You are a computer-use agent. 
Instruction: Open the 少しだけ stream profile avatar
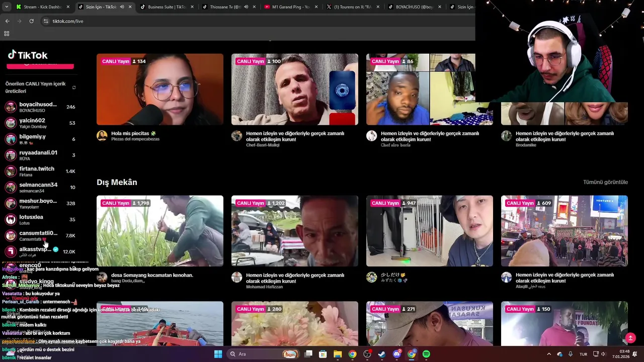[372, 278]
